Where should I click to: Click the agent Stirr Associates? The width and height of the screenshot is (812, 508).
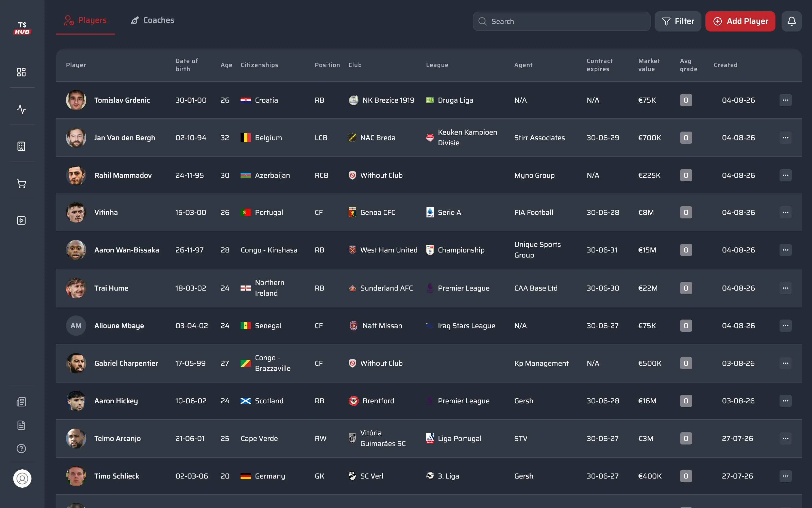[539, 138]
